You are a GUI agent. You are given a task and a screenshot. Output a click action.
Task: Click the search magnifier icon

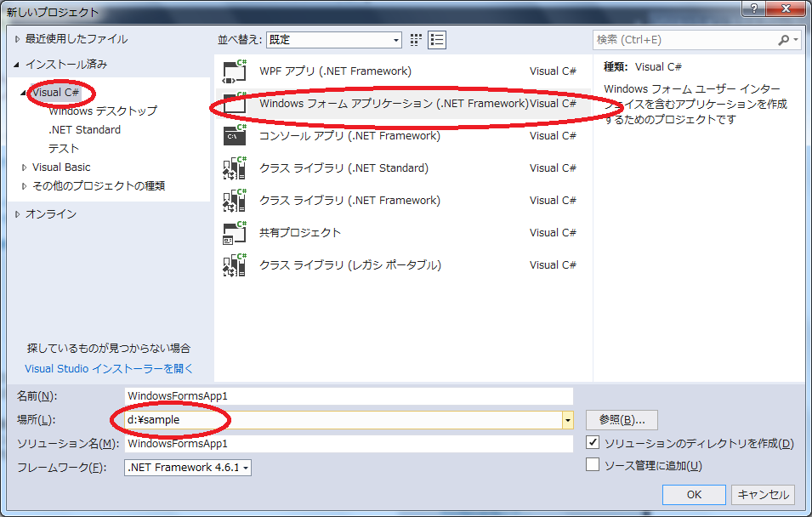pyautogui.click(x=784, y=40)
